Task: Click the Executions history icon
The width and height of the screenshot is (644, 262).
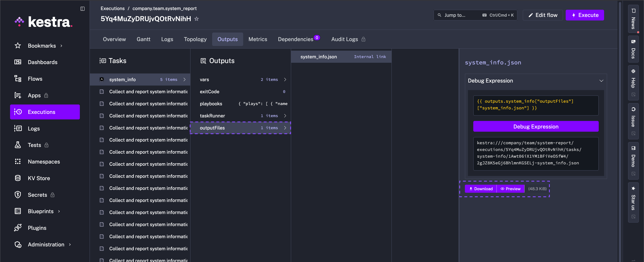Action: 18,112
